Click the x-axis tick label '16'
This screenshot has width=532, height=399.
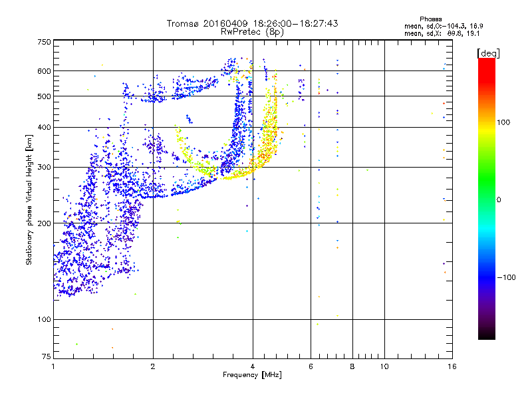tap(452, 366)
